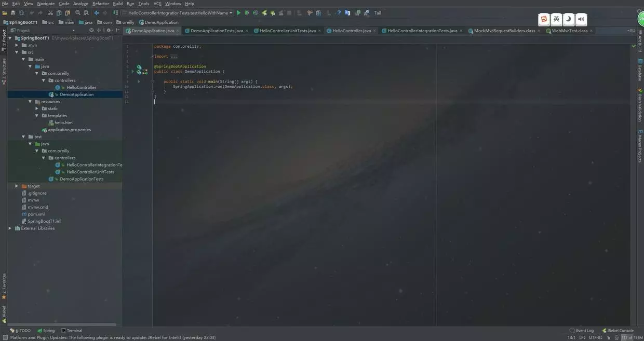Viewport: 644px width, 341px height.
Task: Click hide panel icon in Project header
Action: click(x=118, y=31)
